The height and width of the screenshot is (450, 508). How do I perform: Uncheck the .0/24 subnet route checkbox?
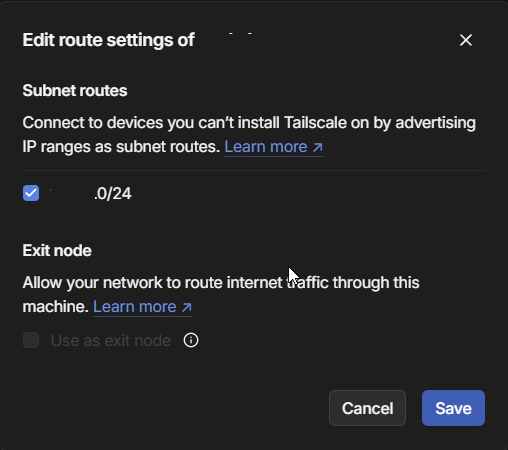(x=31, y=193)
